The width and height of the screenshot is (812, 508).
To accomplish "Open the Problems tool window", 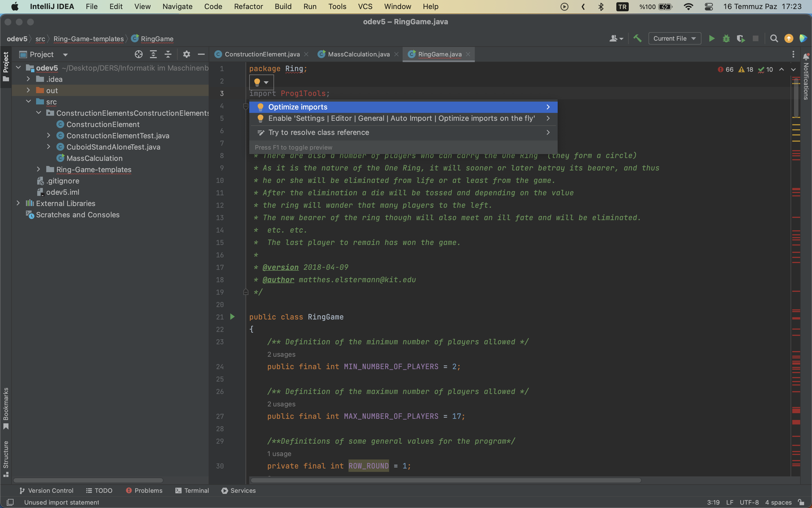I will point(144,491).
